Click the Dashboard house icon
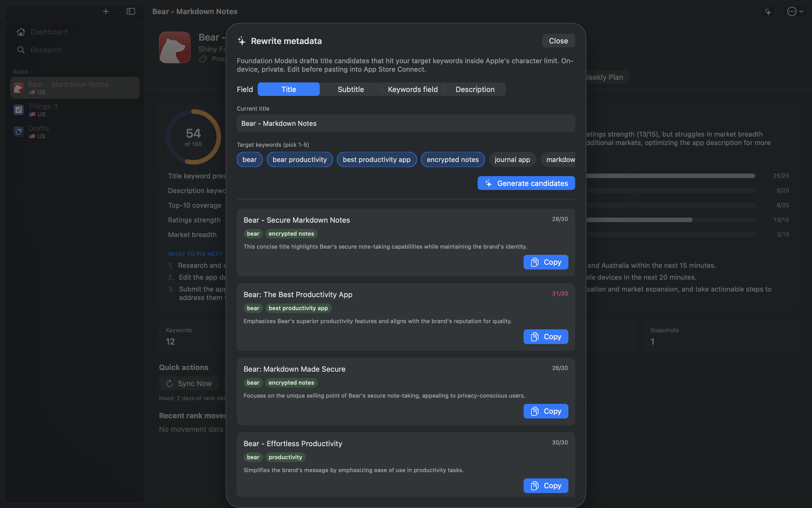 [x=21, y=32]
